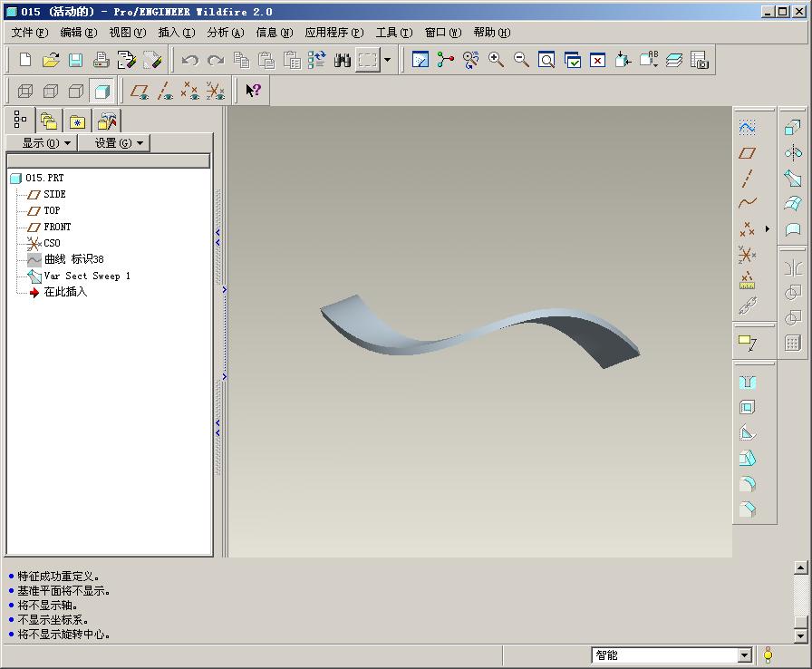This screenshot has width=812, height=669.
Task: Expand the datum point flyout arrow
Action: coord(768,228)
